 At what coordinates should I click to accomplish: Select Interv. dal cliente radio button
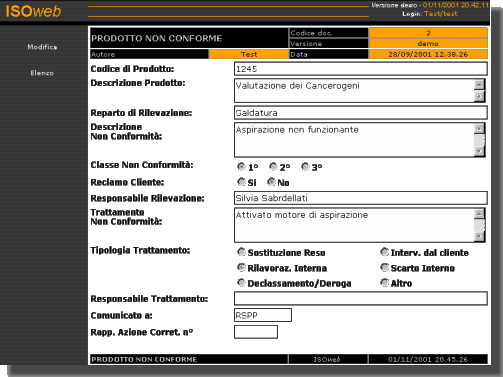coord(384,252)
